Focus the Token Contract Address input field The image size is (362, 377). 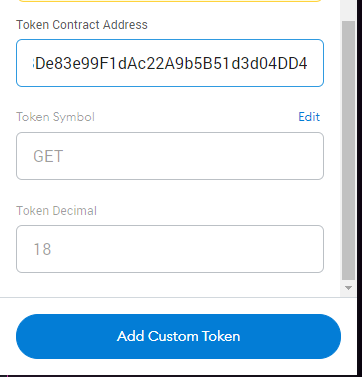click(x=170, y=63)
